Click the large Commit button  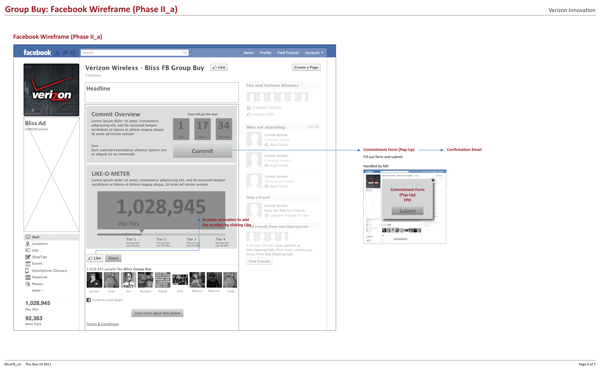tap(202, 151)
